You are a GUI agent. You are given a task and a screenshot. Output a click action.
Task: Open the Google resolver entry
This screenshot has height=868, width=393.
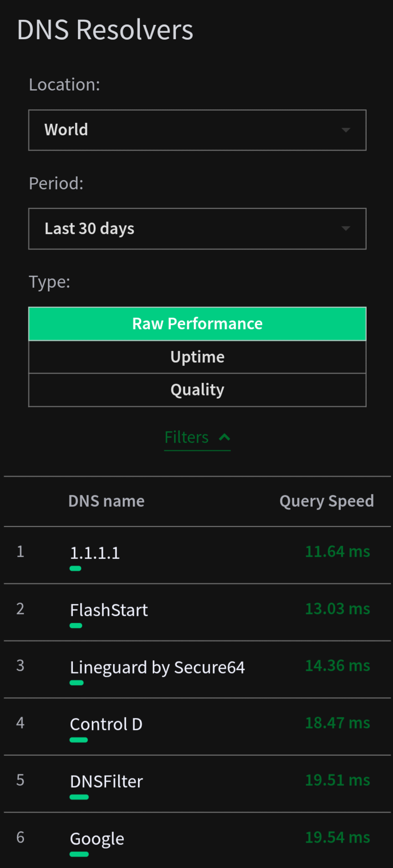97,838
